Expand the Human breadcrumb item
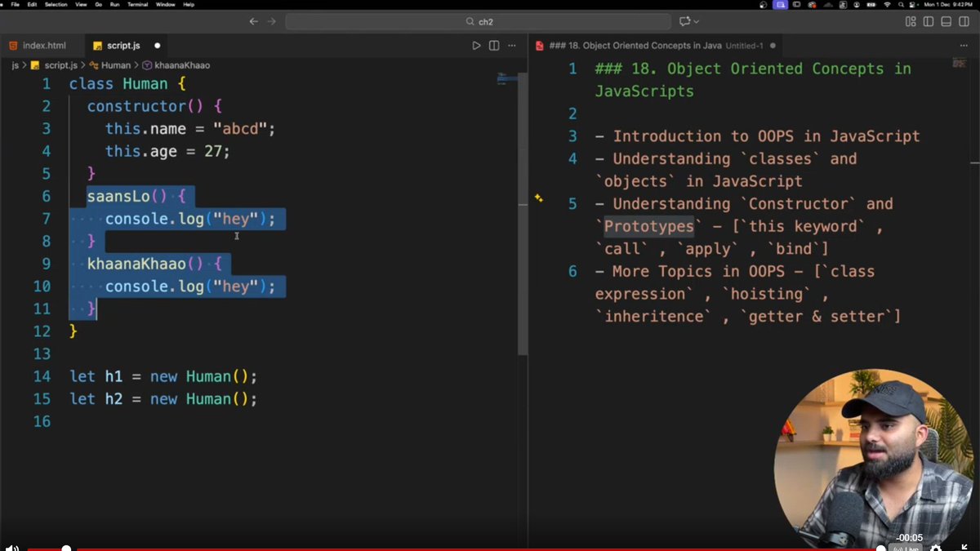The image size is (980, 551). pos(115,64)
